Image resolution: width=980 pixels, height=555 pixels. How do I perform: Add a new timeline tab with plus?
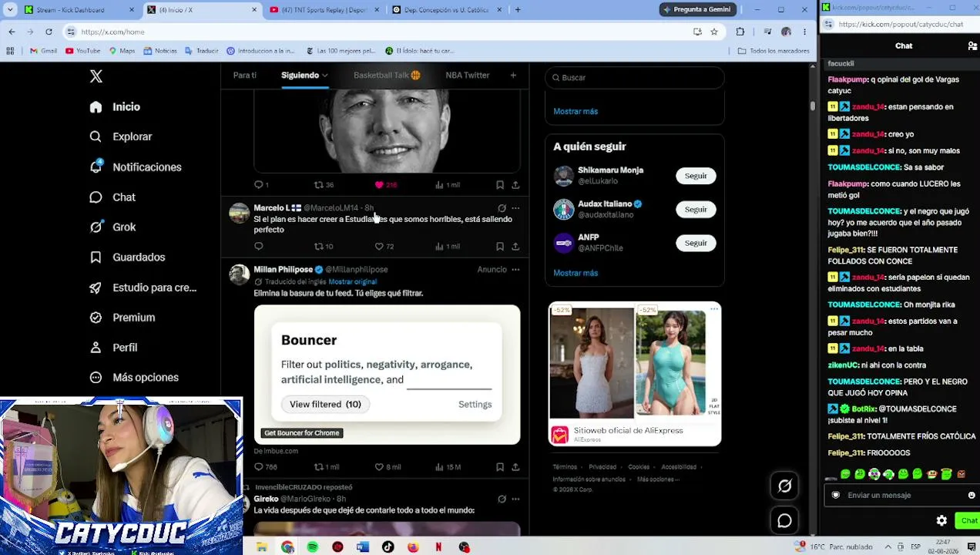tap(513, 75)
